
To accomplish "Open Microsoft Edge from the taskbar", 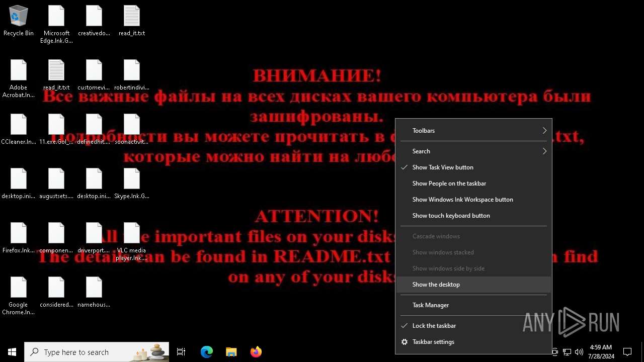I will tap(207, 352).
